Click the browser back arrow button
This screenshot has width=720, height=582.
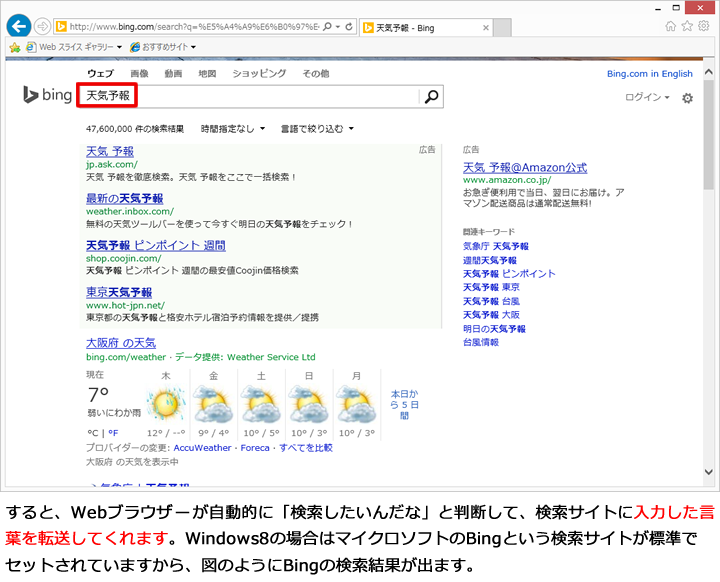tap(19, 26)
